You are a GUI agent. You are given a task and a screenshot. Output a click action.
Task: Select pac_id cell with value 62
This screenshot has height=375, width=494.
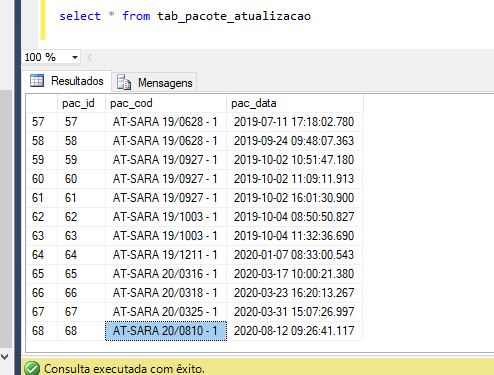click(82, 217)
